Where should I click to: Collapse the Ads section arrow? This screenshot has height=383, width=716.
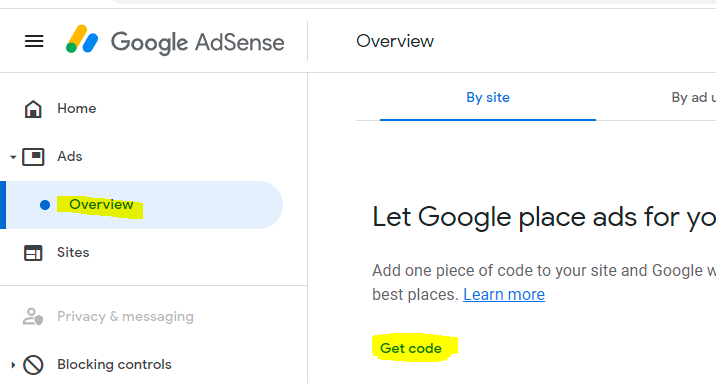[x=13, y=157]
